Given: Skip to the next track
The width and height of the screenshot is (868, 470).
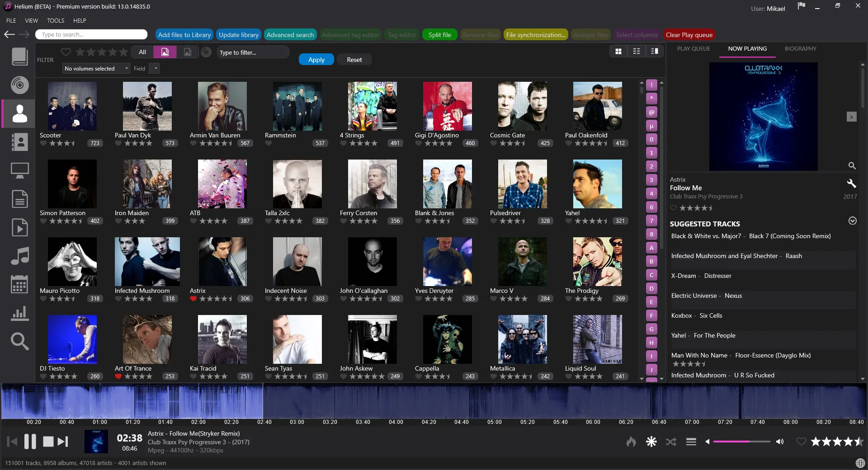Looking at the screenshot, I should click(63, 441).
